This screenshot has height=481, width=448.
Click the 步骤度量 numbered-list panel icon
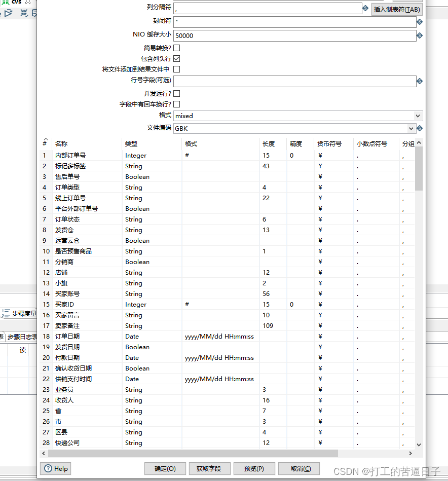tap(5, 313)
